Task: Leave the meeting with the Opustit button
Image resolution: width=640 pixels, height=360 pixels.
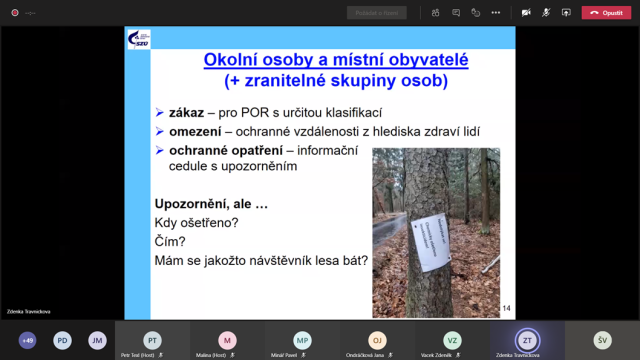Action: [607, 13]
